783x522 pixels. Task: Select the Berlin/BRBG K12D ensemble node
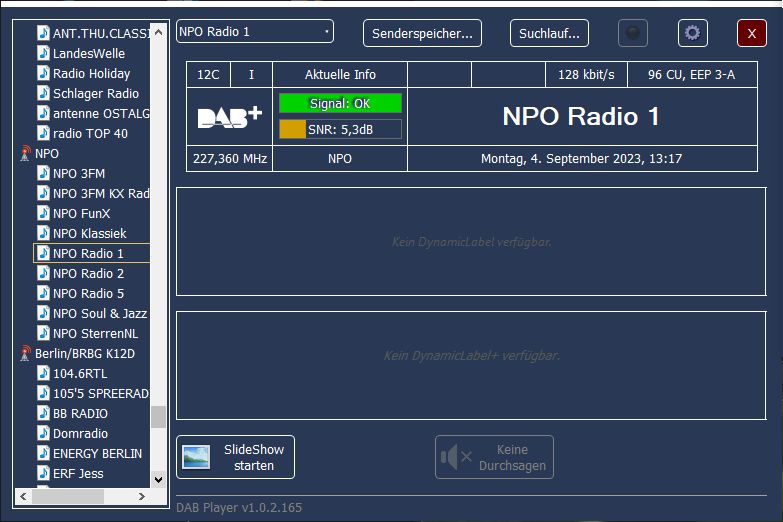tap(85, 353)
